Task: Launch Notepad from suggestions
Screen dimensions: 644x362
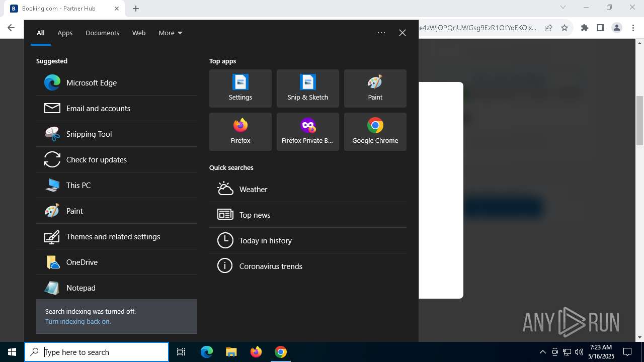Action: 117,288
